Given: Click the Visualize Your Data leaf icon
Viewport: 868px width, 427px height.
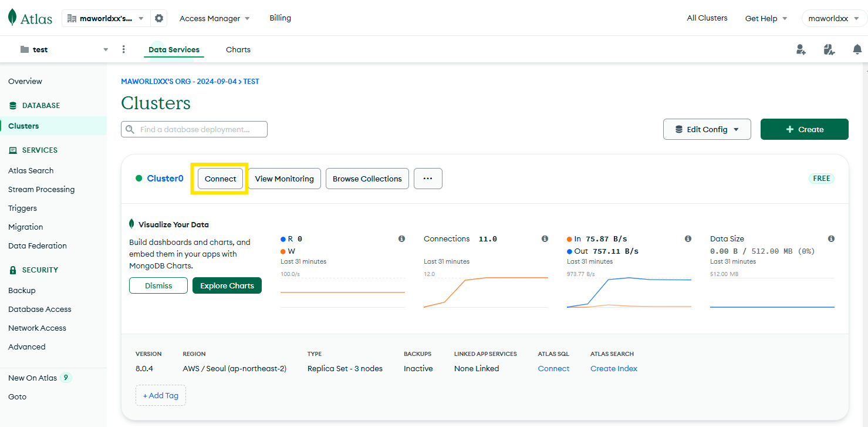Looking at the screenshot, I should coord(131,224).
